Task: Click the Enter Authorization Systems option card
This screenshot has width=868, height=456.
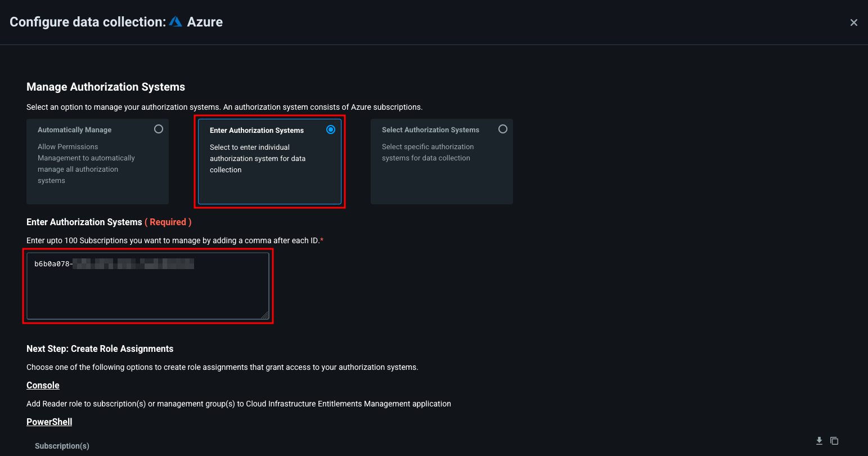Action: pyautogui.click(x=269, y=162)
